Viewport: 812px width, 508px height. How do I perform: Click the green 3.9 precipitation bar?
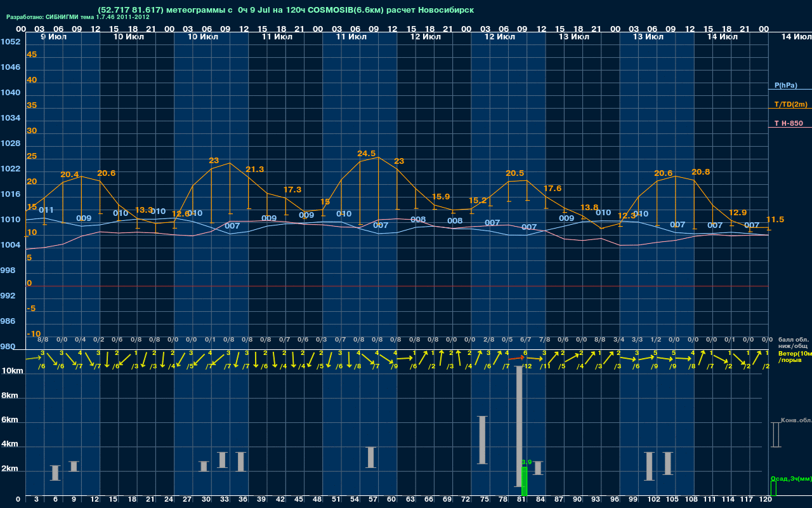524,481
